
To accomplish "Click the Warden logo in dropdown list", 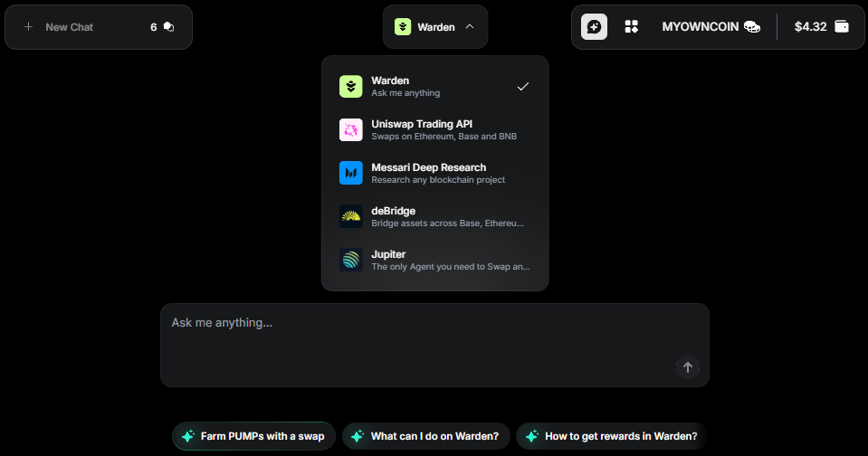I will 351,86.
